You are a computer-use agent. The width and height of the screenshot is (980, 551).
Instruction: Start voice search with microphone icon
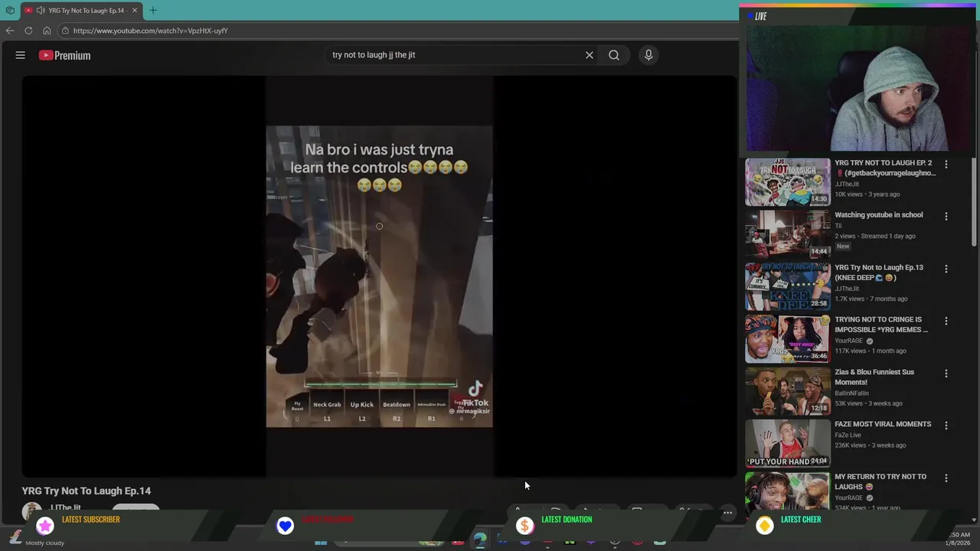pos(648,55)
